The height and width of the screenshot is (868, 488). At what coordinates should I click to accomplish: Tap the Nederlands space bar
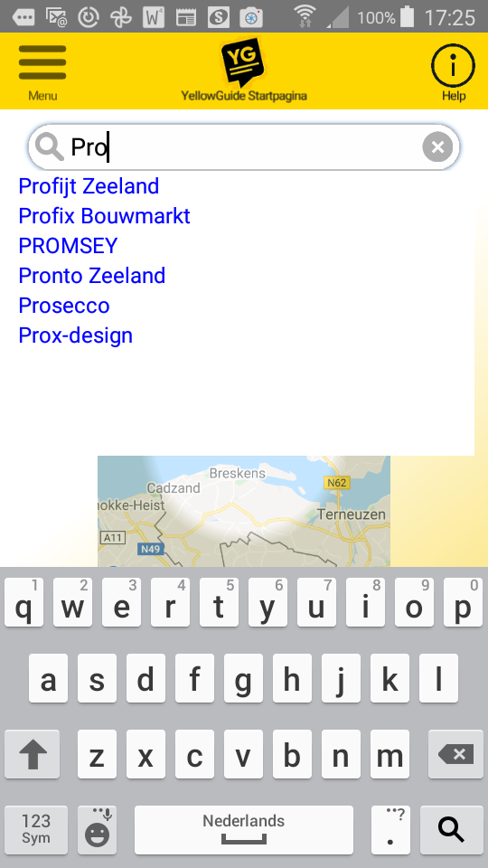(243, 830)
